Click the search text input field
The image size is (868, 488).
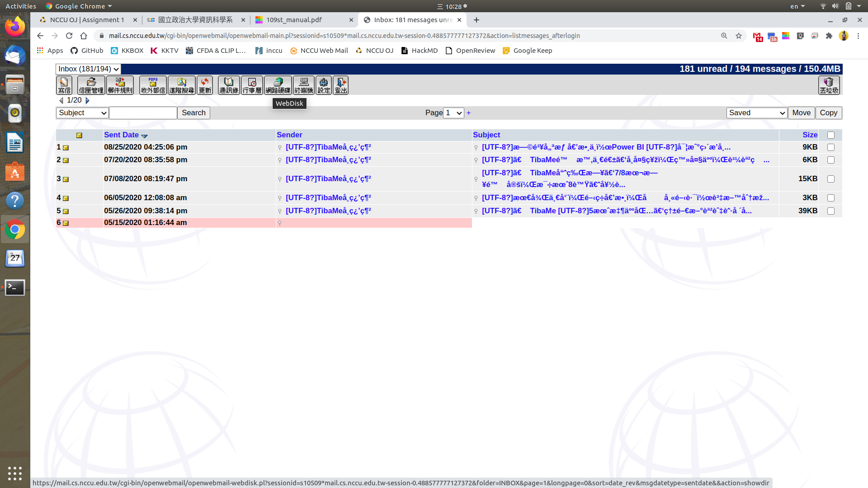[143, 113]
